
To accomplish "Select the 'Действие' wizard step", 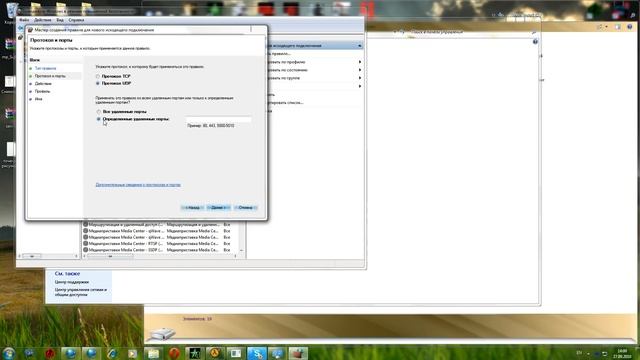I will [43, 84].
